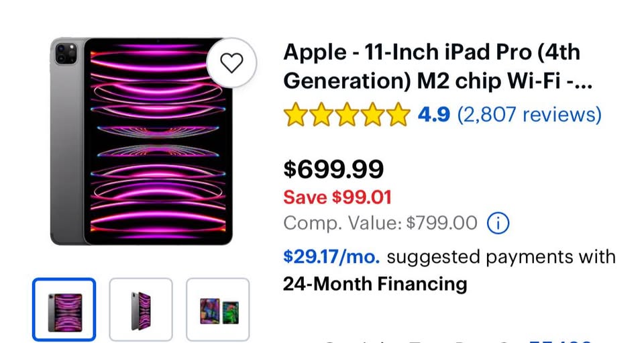
Task: Select the thumbnail showing two iPads
Action: [x=218, y=311]
